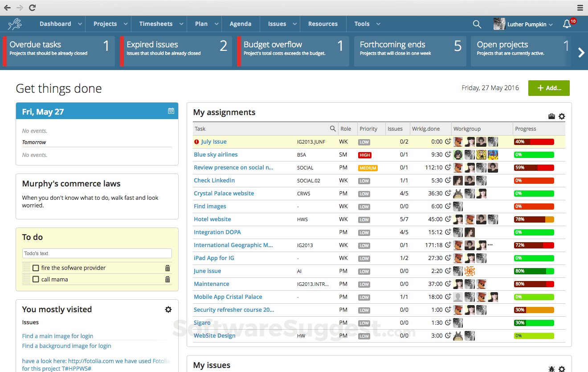Open the Luther Pumpkin user menu

pyautogui.click(x=523, y=25)
